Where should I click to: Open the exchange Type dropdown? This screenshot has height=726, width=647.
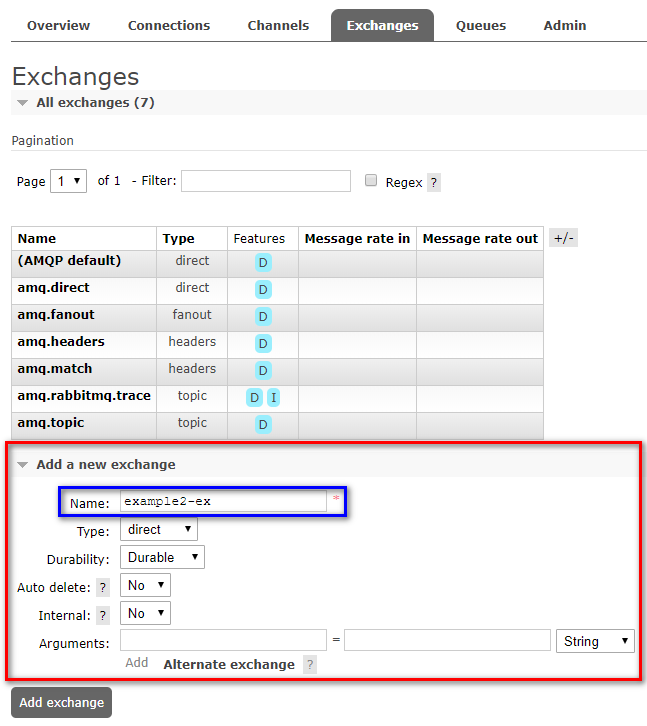coord(159,530)
